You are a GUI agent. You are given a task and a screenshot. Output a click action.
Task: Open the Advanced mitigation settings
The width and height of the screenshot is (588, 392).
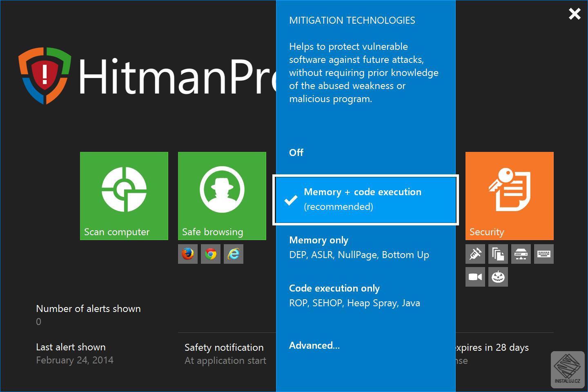(314, 345)
